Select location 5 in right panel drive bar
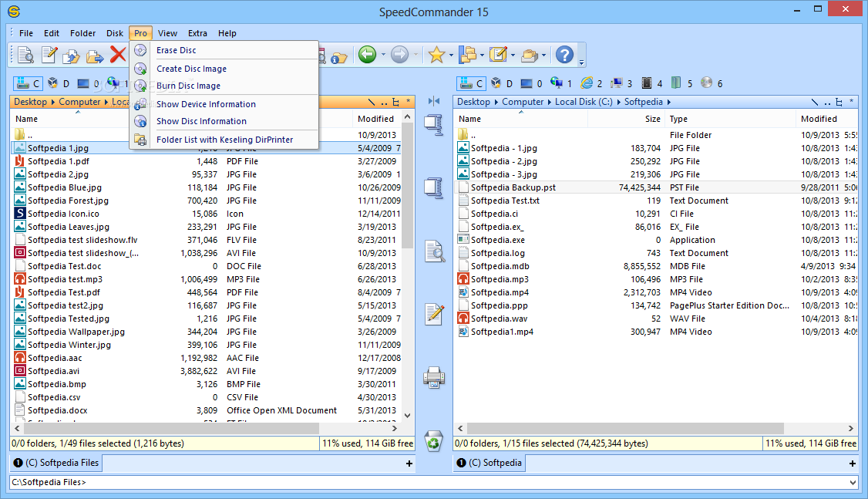Viewport: 868px width, 499px height. click(x=682, y=83)
